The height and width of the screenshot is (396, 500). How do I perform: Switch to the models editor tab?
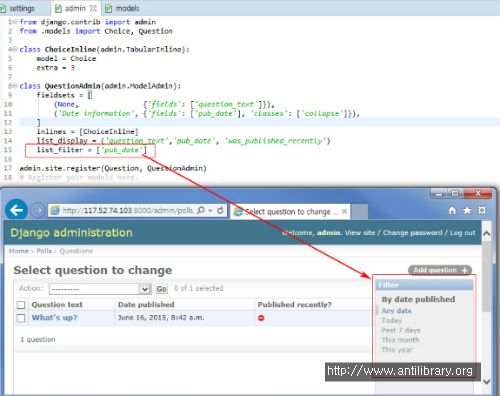tap(122, 8)
